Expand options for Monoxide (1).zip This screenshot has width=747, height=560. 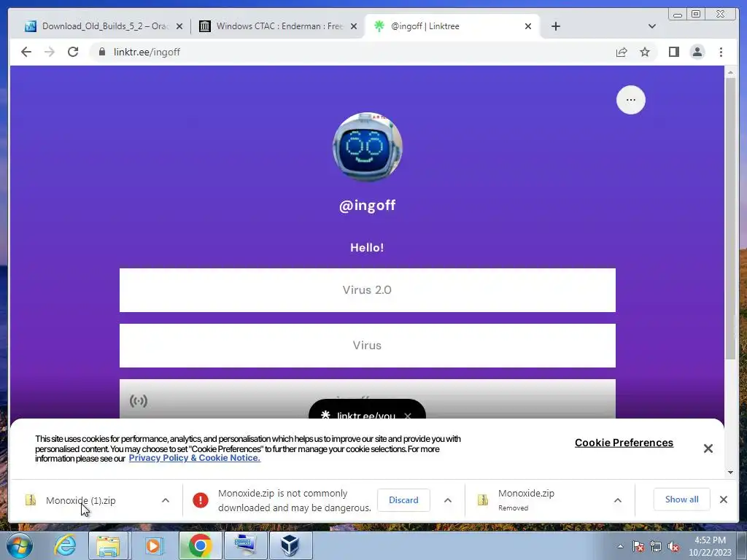pos(166,500)
